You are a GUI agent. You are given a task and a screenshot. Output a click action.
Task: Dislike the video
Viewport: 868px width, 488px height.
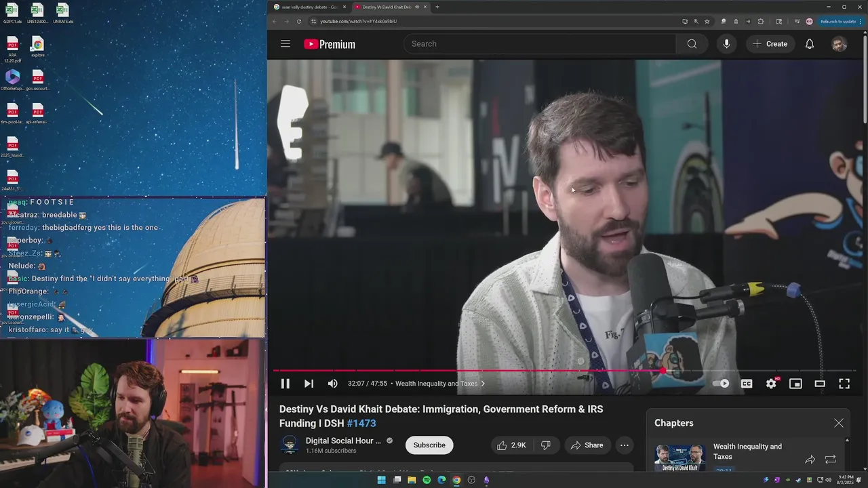[546, 445]
